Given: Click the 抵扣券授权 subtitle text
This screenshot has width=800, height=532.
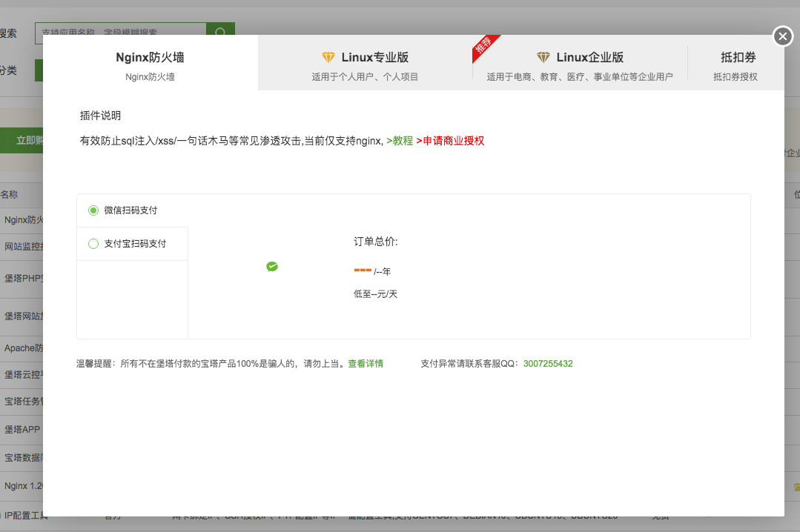Looking at the screenshot, I should point(735,76).
